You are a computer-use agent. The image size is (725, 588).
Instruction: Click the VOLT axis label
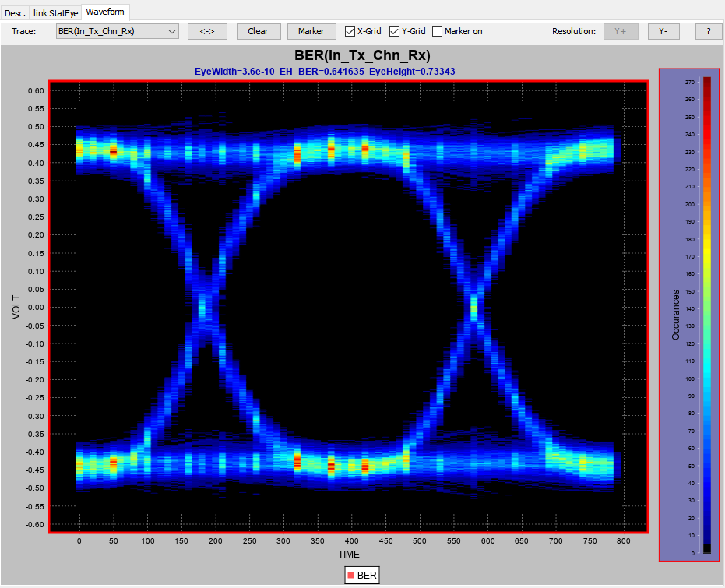point(16,307)
